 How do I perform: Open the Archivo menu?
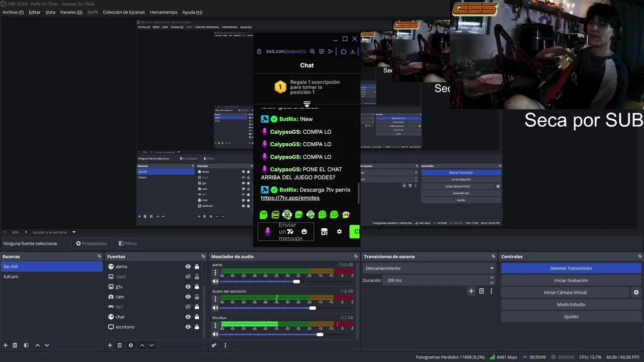coord(13,12)
